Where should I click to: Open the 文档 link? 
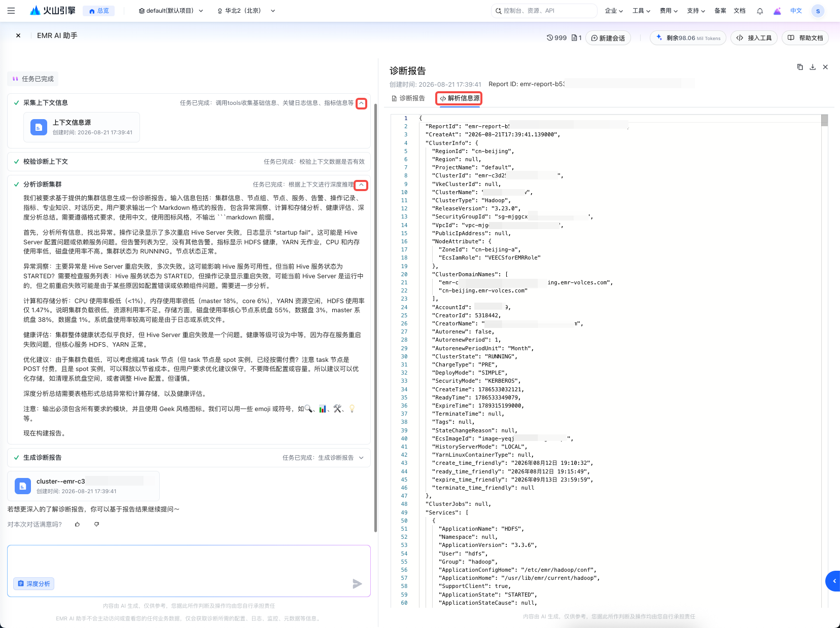point(740,11)
